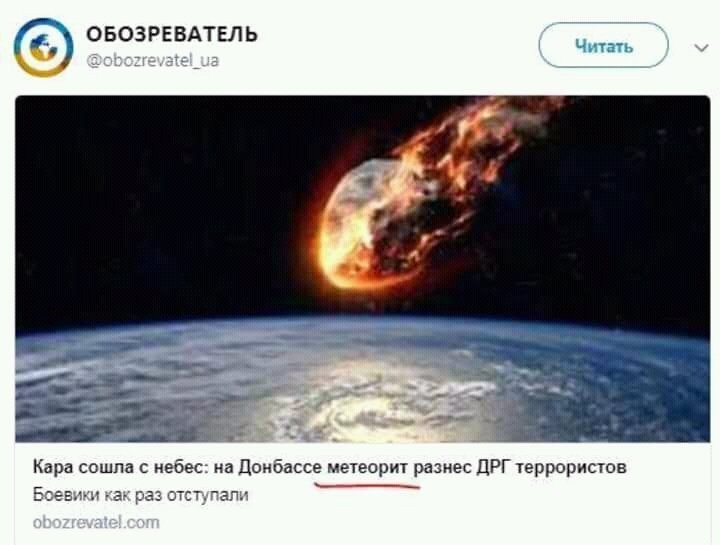Follow the account with the Читать button
720x545 pixels.
click(603, 45)
